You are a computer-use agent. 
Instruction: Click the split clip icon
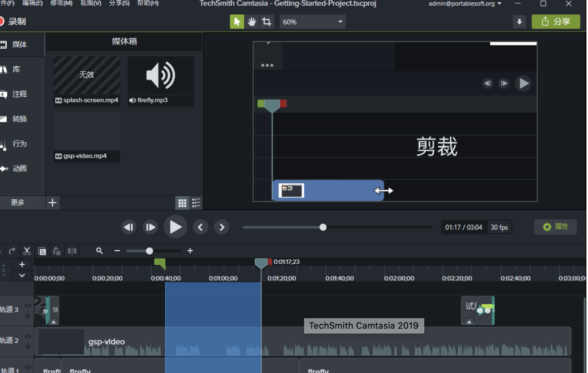point(72,251)
